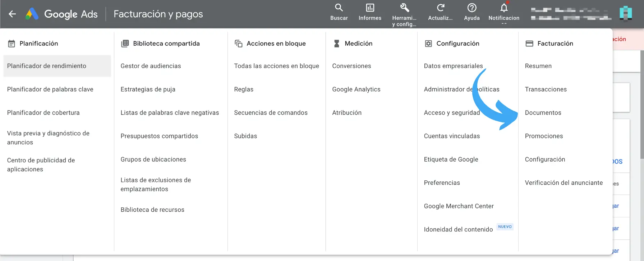Open Documentos under Facturación
This screenshot has width=644, height=261.
[543, 113]
